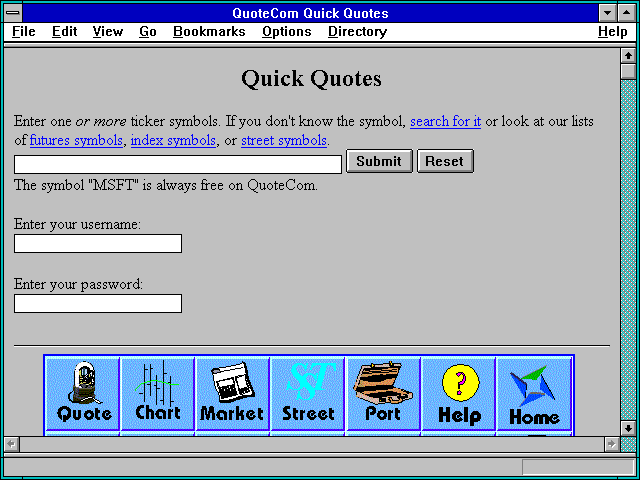Follow the 'index symbols' link
Screen dimensions: 640x480
coord(173,140)
